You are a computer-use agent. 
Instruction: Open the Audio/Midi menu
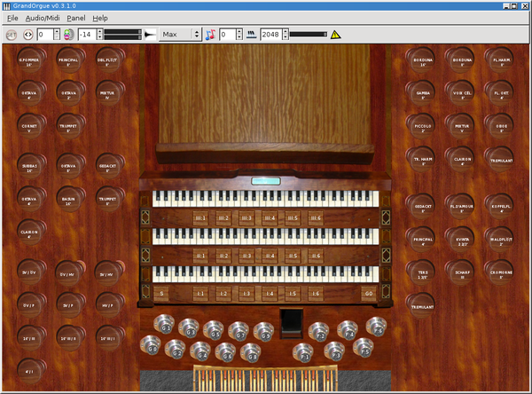43,19
